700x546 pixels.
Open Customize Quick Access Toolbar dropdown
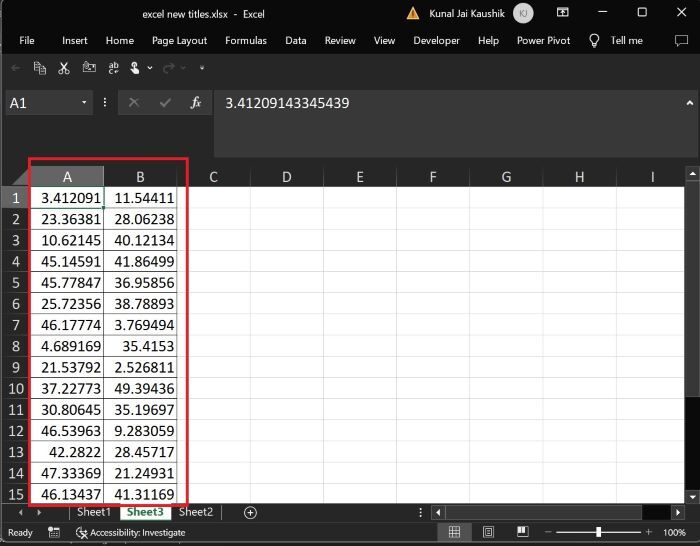tap(202, 68)
